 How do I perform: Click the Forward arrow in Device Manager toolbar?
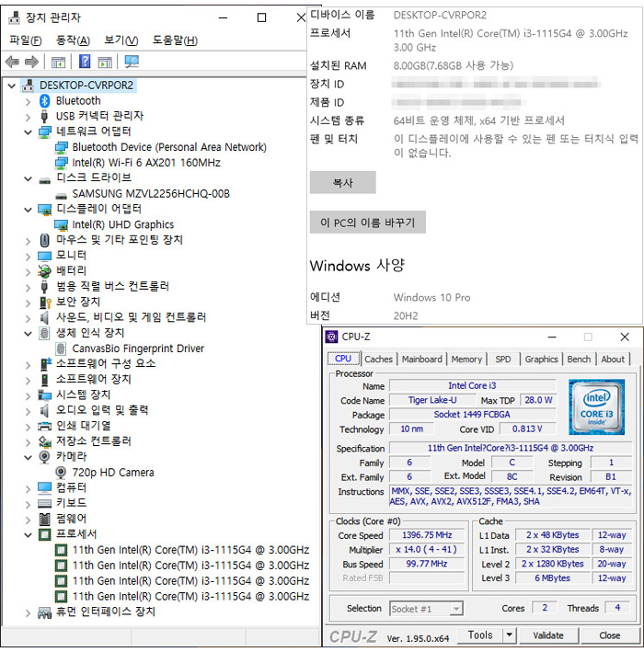(31, 62)
